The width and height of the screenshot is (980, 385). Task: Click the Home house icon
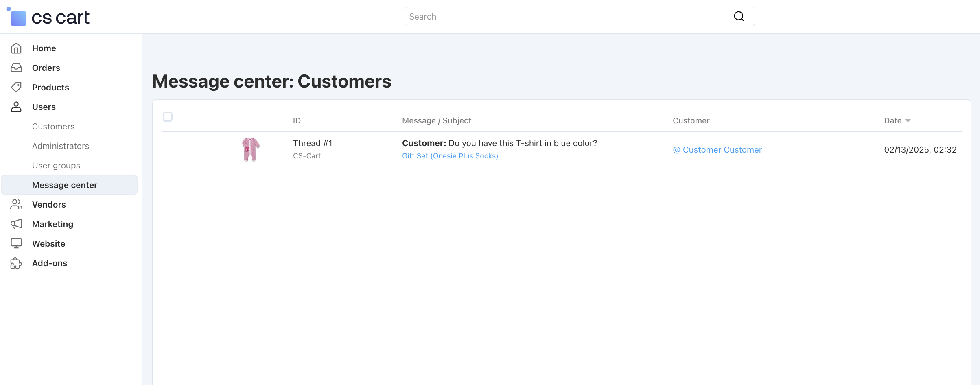[16, 48]
